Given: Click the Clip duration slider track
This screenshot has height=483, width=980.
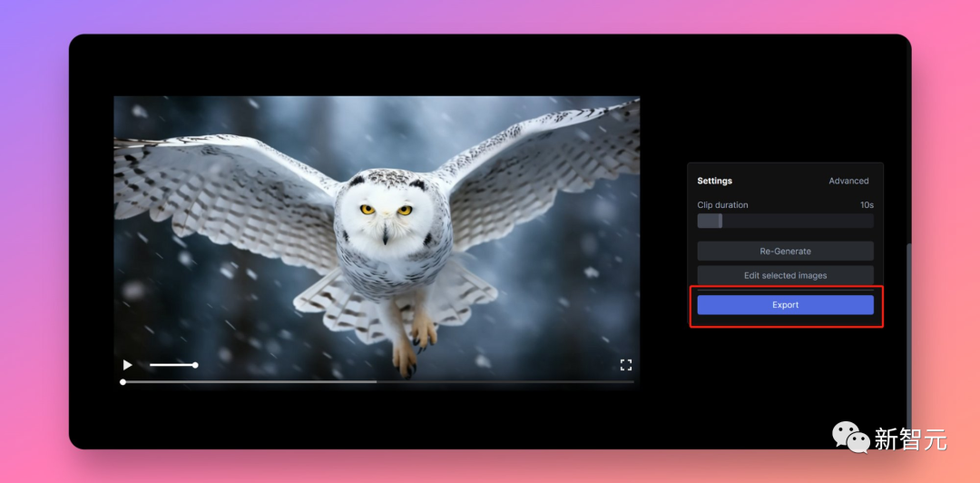Looking at the screenshot, I should (785, 221).
